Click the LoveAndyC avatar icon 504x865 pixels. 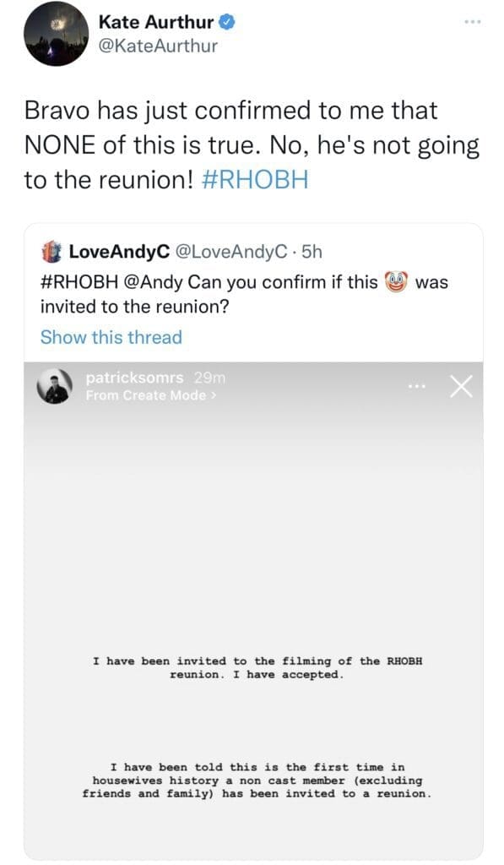pyautogui.click(x=51, y=252)
